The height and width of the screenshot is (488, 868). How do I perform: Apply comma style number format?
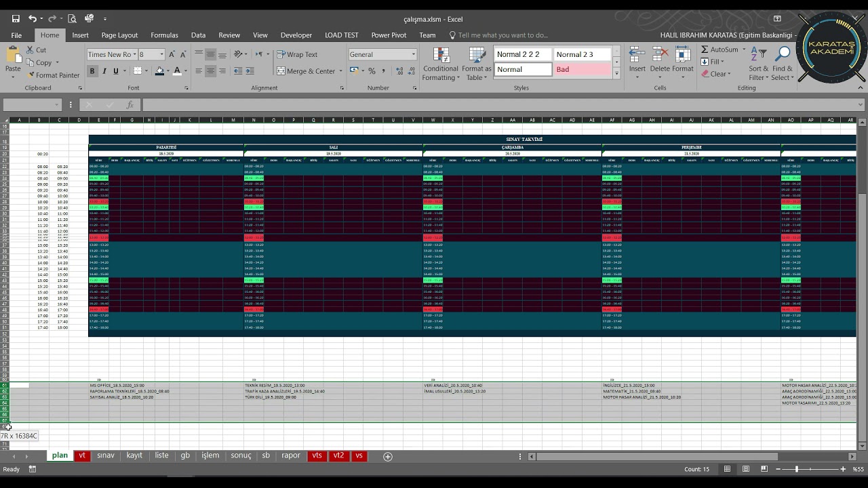tap(383, 70)
